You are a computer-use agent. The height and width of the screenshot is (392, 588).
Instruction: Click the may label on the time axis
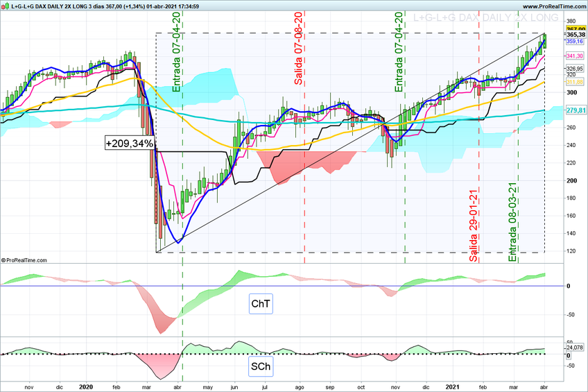pos(207,388)
